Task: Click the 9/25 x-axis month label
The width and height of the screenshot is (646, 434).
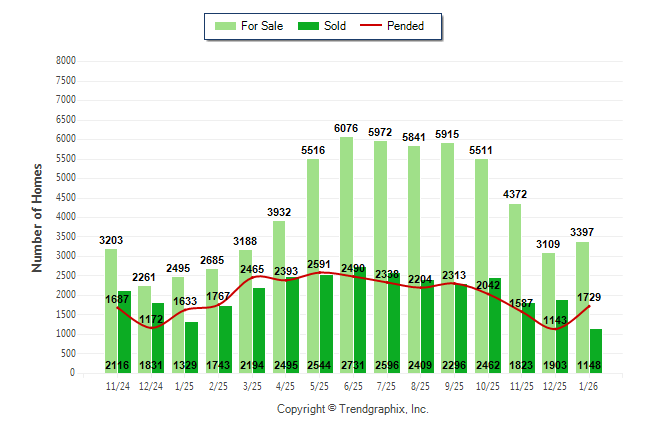Action: (x=455, y=384)
